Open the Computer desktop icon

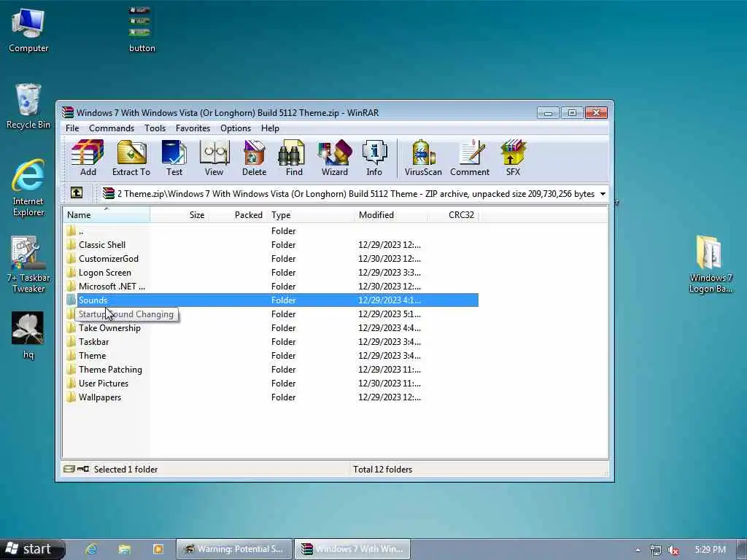click(28, 30)
